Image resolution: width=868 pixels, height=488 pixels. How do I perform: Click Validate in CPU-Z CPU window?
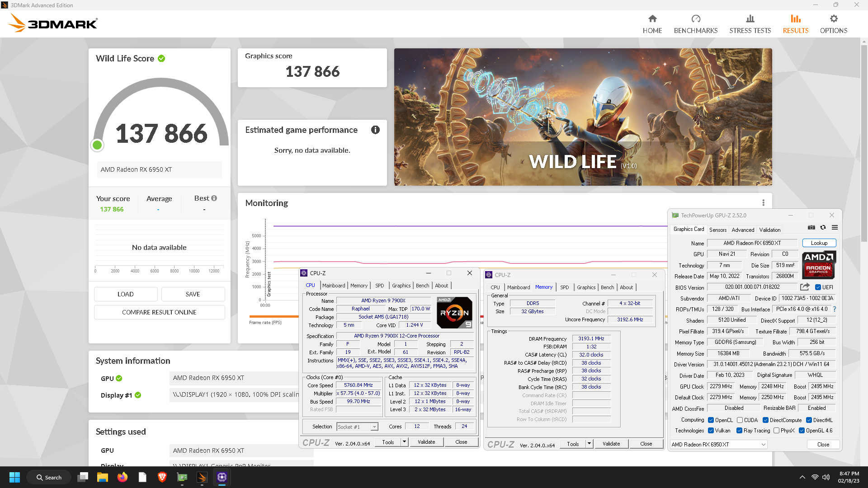click(x=426, y=442)
